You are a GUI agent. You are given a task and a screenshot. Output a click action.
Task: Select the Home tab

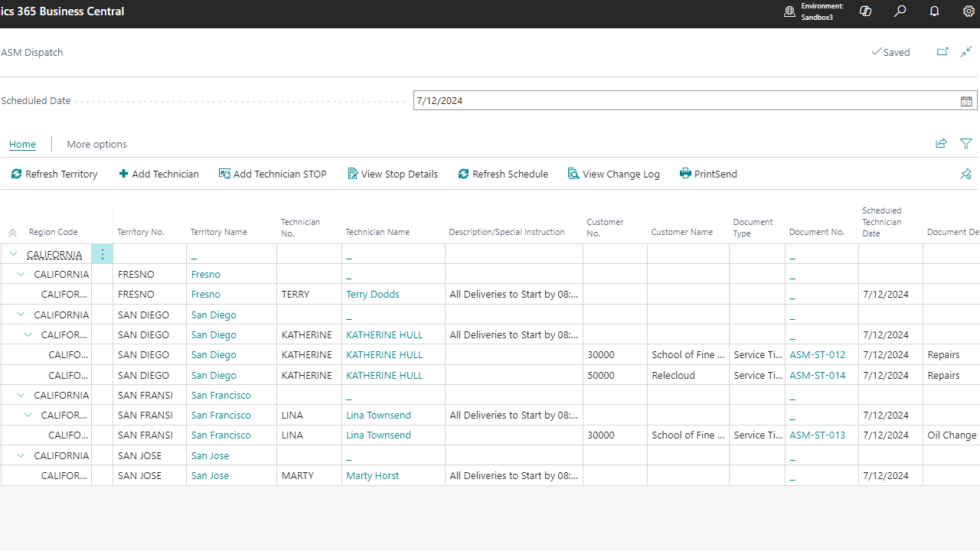22,145
